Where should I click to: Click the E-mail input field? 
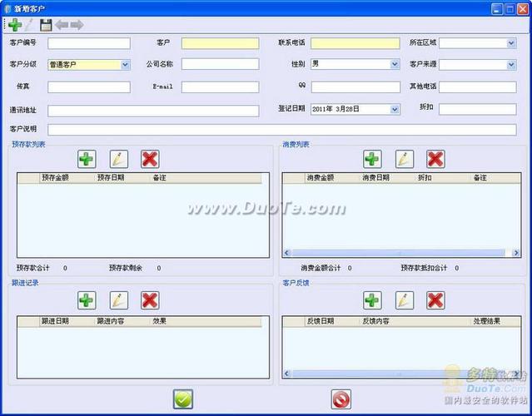220,87
